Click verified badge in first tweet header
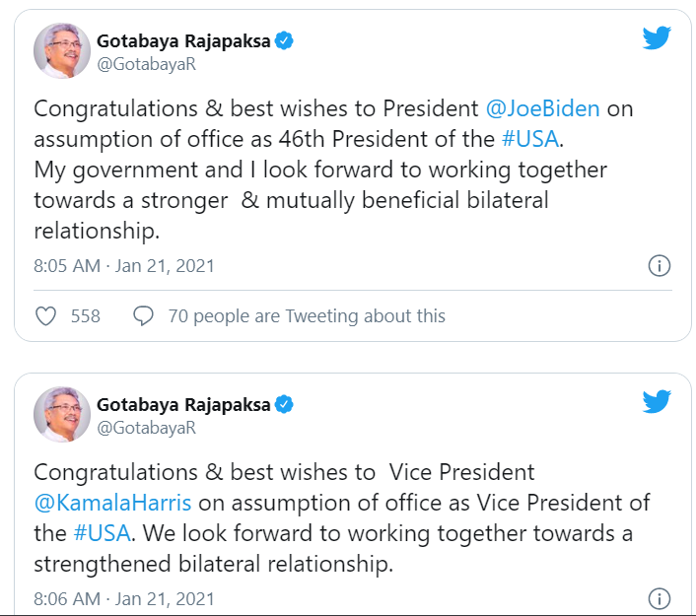The width and height of the screenshot is (696, 616). point(286,41)
